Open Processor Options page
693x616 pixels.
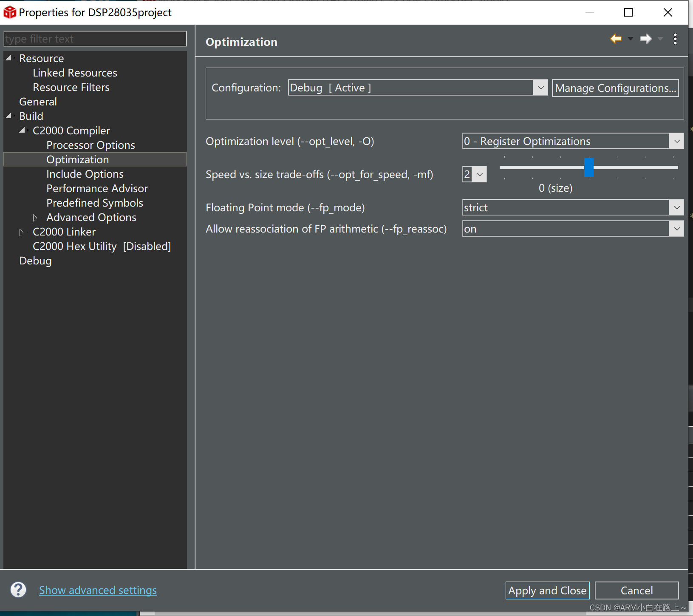[91, 145]
